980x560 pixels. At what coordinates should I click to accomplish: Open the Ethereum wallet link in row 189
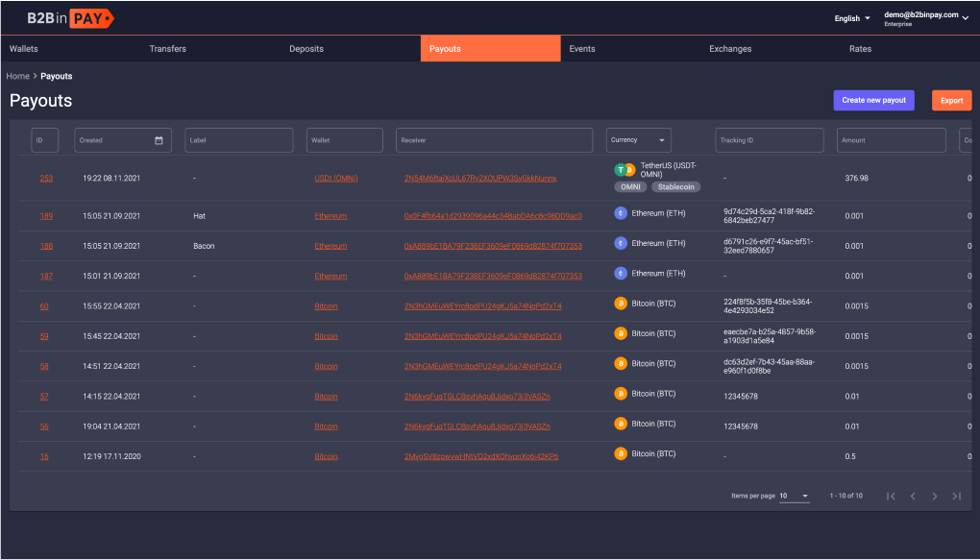coord(331,215)
